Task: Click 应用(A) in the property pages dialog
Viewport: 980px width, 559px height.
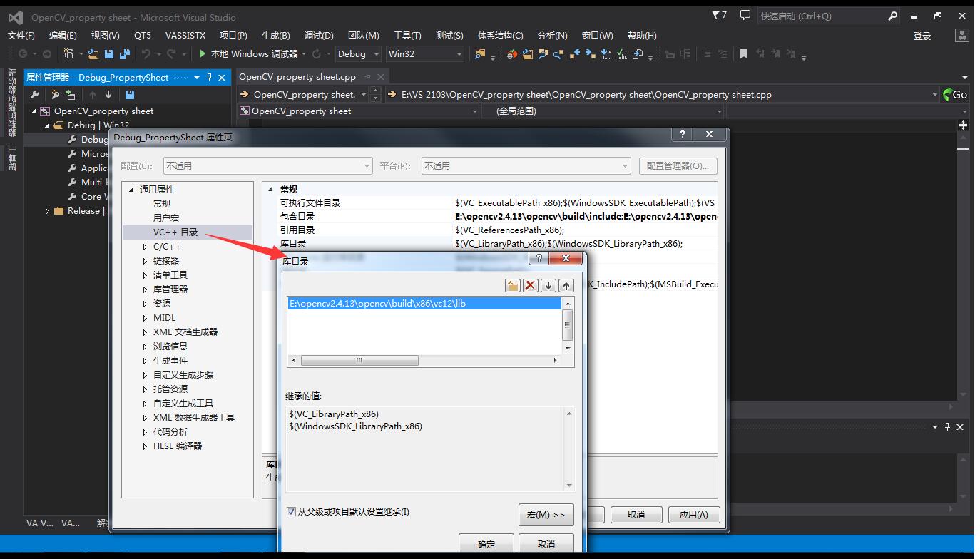Action: pos(693,515)
